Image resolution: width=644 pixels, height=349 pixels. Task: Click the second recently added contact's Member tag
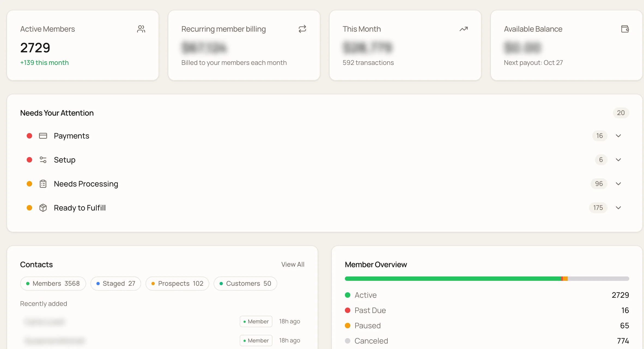tap(256, 341)
